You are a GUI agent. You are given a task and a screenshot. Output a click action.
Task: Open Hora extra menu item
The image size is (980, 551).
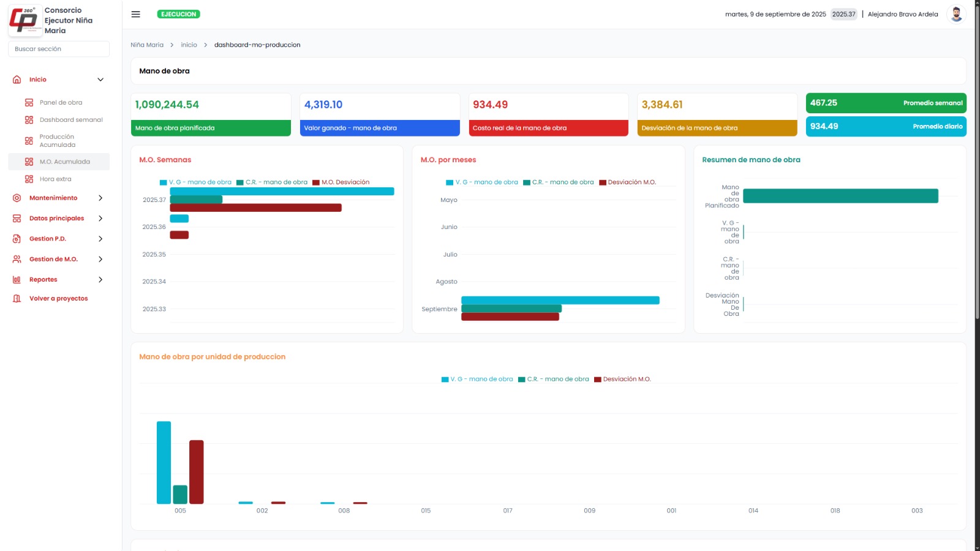(59, 179)
